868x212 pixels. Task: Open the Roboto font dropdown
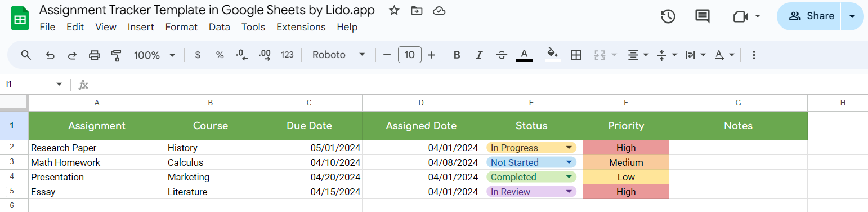(339, 55)
